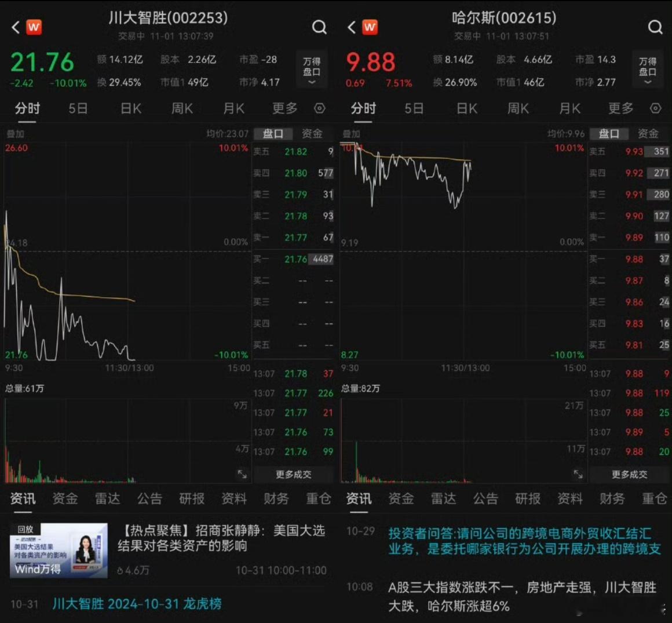Image resolution: width=672 pixels, height=623 pixels.
Task: Switch 哈尔斯 chart to 日K
Action: tap(467, 108)
